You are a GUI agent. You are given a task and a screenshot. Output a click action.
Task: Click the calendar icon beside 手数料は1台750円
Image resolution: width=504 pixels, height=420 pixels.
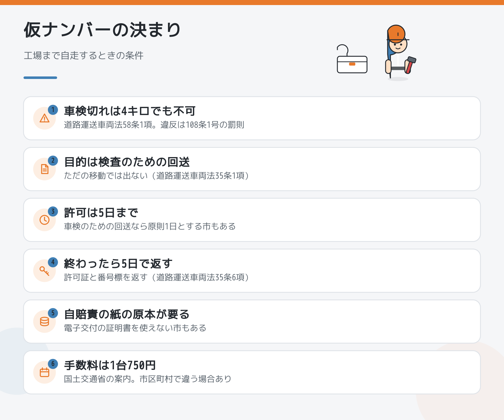(45, 372)
